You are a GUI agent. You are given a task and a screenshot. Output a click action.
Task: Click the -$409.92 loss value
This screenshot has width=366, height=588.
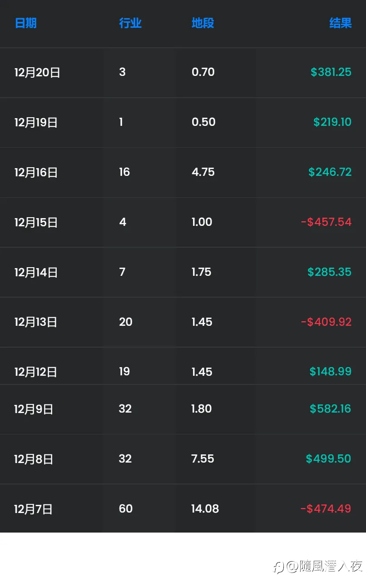326,322
